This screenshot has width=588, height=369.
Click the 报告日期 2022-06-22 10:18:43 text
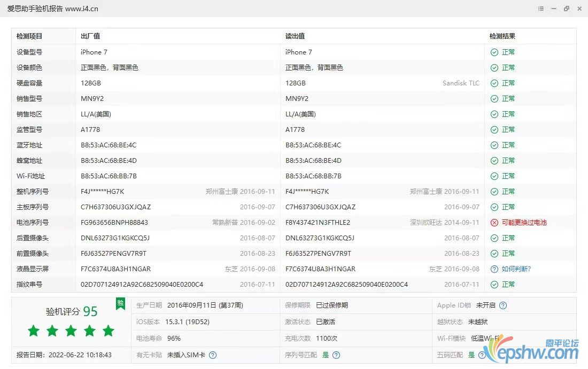64,355
